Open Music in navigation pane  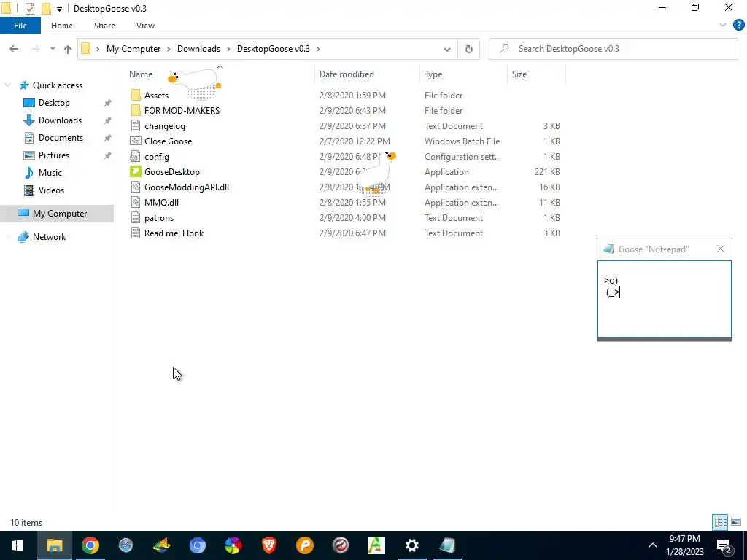tap(50, 173)
